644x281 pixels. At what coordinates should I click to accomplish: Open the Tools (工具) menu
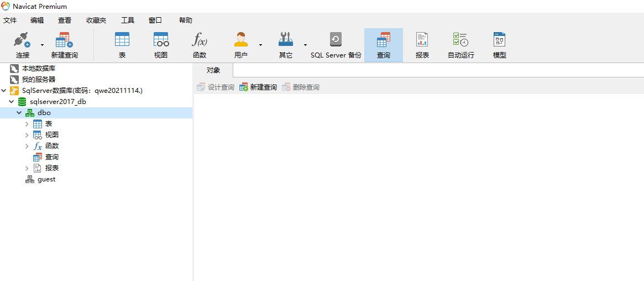pyautogui.click(x=128, y=20)
